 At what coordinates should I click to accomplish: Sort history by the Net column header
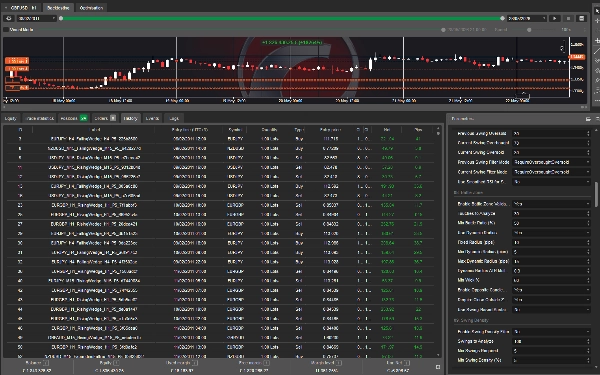(x=387, y=130)
